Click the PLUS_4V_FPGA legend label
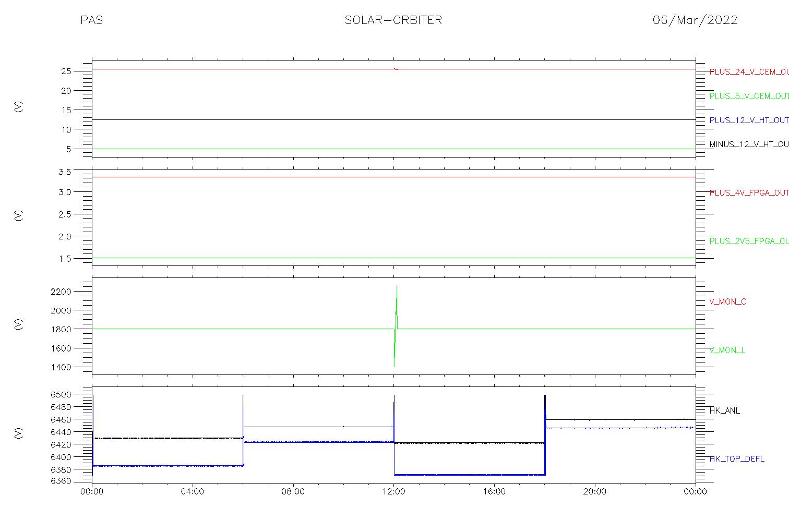 (749, 193)
